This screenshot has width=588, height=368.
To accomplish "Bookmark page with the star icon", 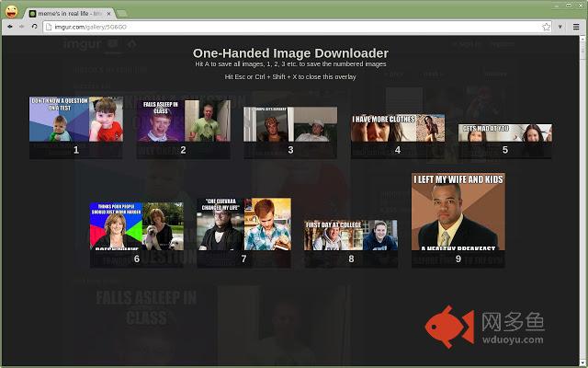I will coord(546,27).
